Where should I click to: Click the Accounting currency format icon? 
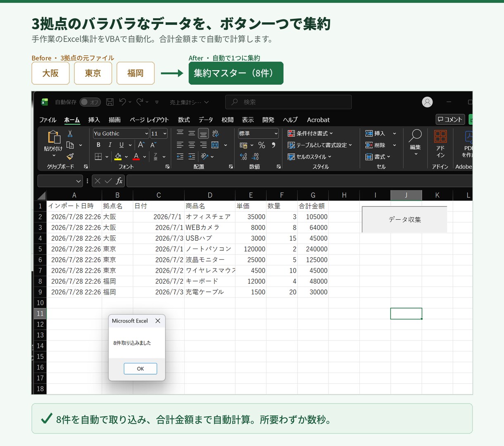(244, 145)
